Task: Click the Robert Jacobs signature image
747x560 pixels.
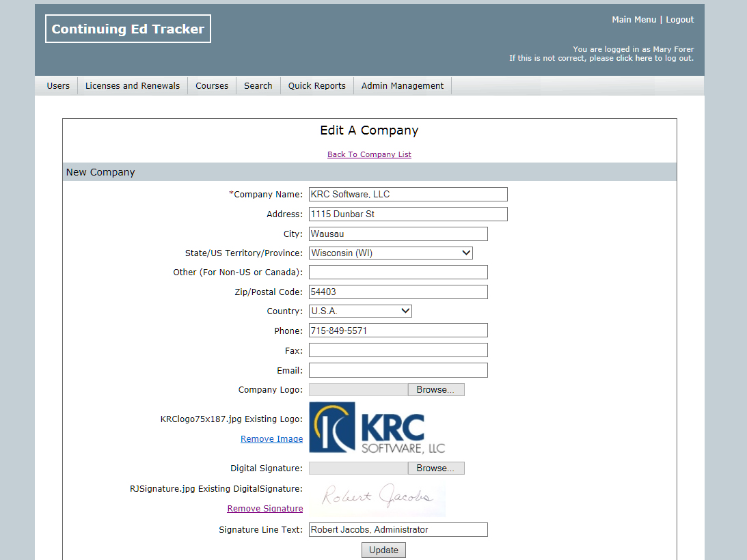Action: pos(377,498)
